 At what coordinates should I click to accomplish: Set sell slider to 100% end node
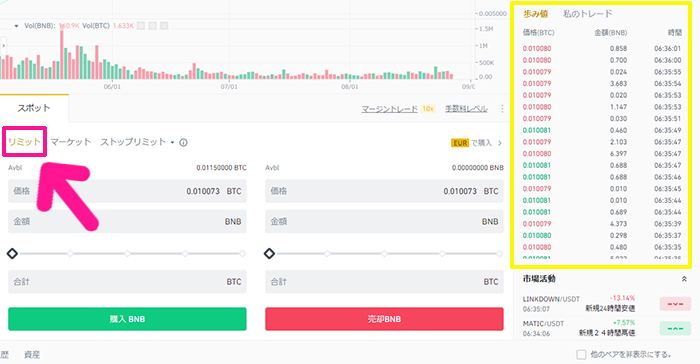pyautogui.click(x=500, y=254)
